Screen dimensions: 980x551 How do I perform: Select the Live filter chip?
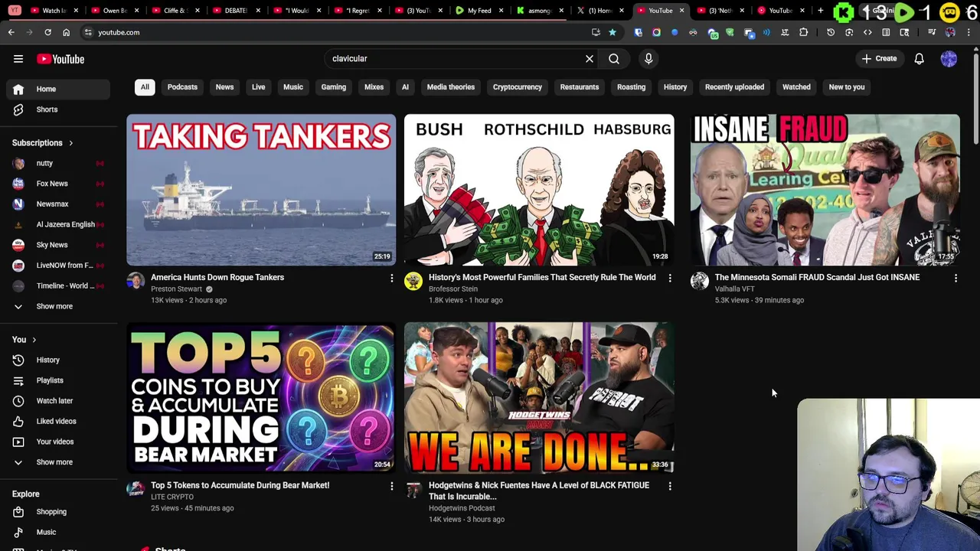(259, 87)
